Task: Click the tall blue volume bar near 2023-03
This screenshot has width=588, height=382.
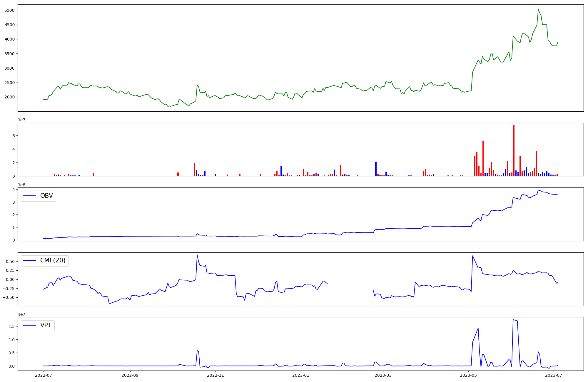Action: click(x=376, y=169)
